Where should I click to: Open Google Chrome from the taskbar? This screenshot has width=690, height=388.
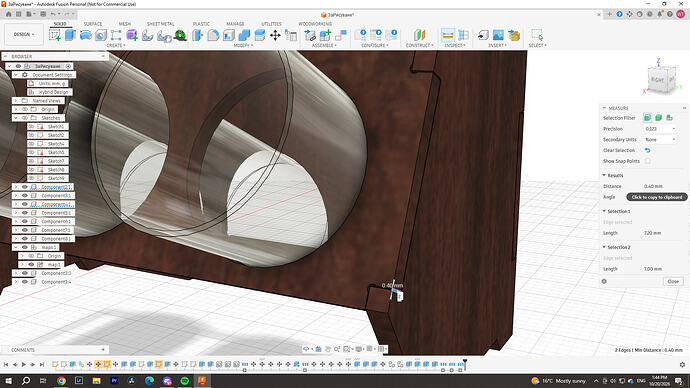[x=61, y=381]
